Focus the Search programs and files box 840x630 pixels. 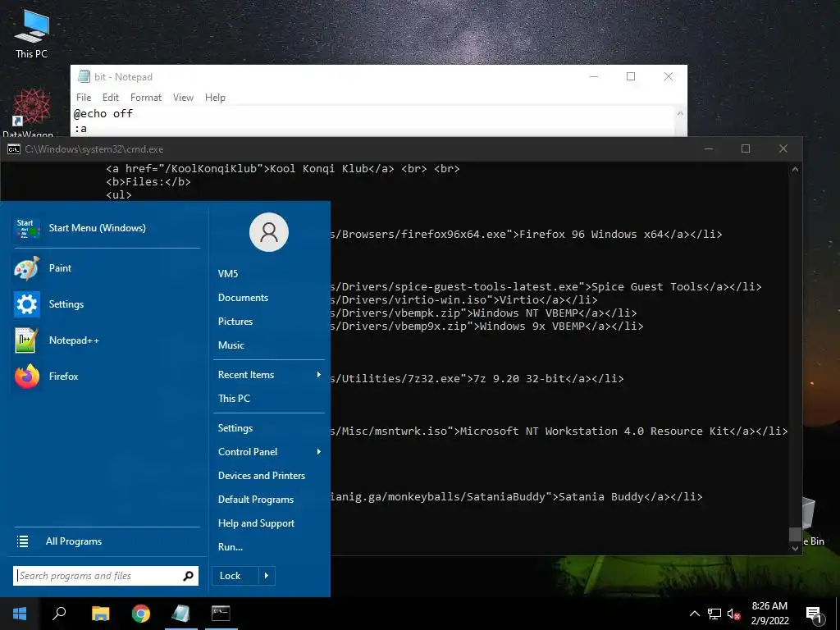tap(106, 576)
